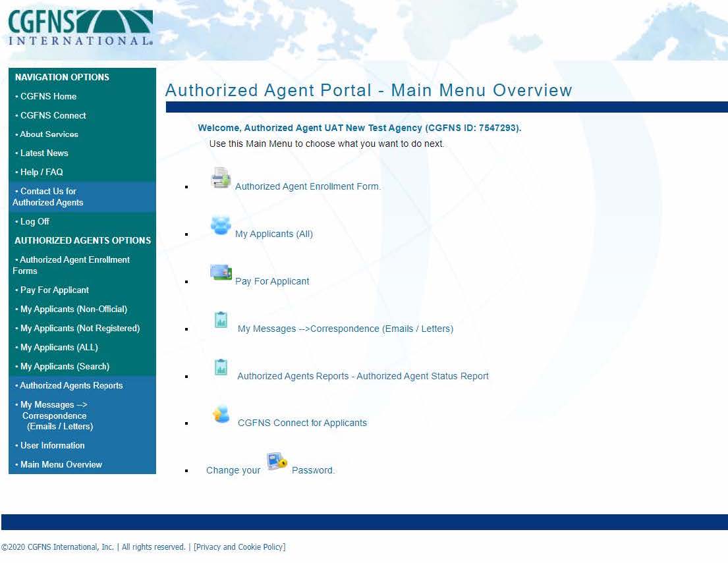Image resolution: width=728 pixels, height=563 pixels.
Task: Click the NAVIGATION OPTIONS header
Action: (62, 77)
